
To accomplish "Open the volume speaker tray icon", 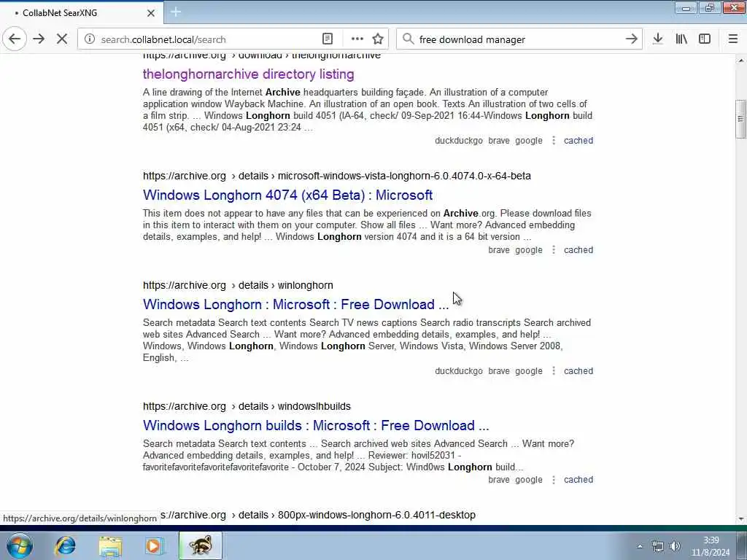I will pyautogui.click(x=675, y=547).
